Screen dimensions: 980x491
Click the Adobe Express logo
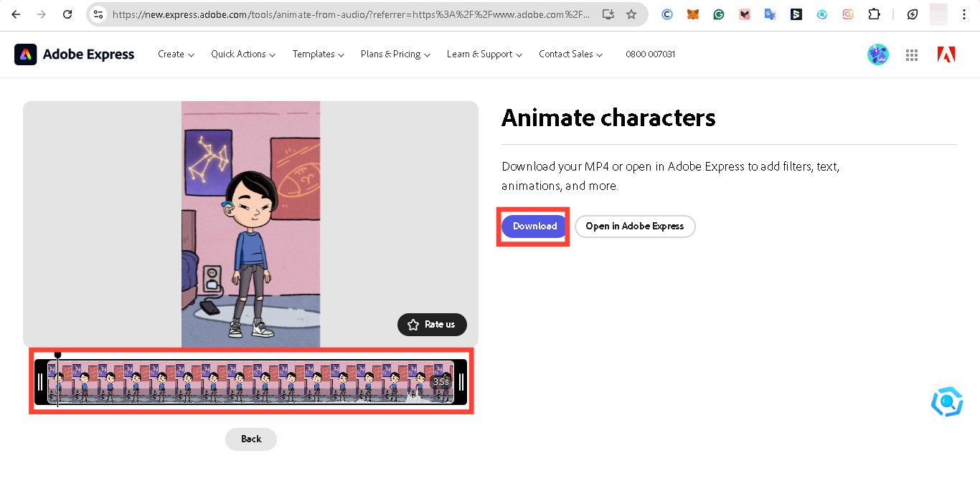75,54
